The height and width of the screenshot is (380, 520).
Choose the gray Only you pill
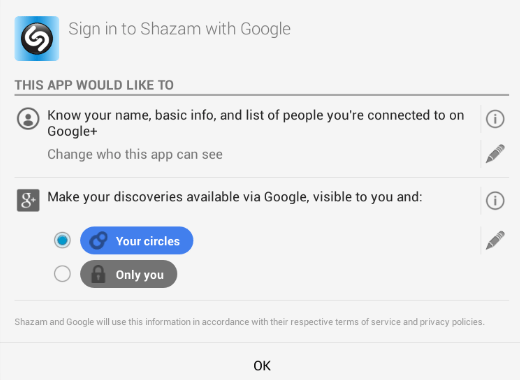click(129, 274)
